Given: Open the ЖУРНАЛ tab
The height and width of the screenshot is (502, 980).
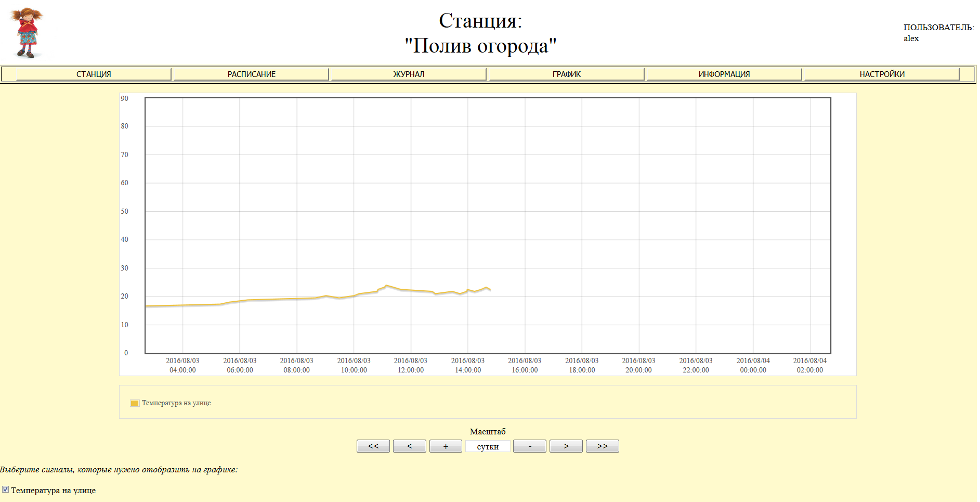Looking at the screenshot, I should (409, 74).
